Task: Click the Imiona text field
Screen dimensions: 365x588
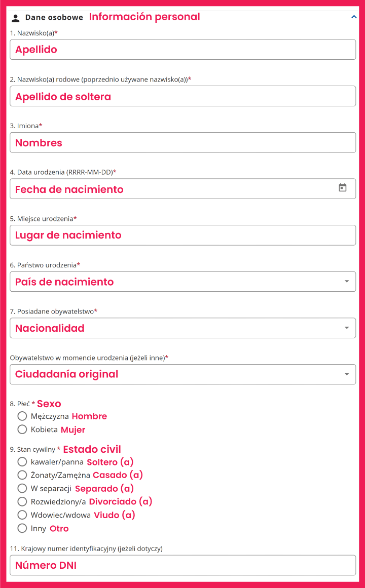Action: pyautogui.click(x=182, y=142)
